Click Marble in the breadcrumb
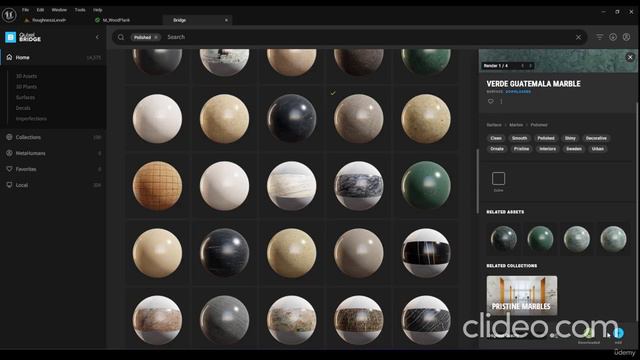This screenshot has height=360, width=640. [516, 125]
